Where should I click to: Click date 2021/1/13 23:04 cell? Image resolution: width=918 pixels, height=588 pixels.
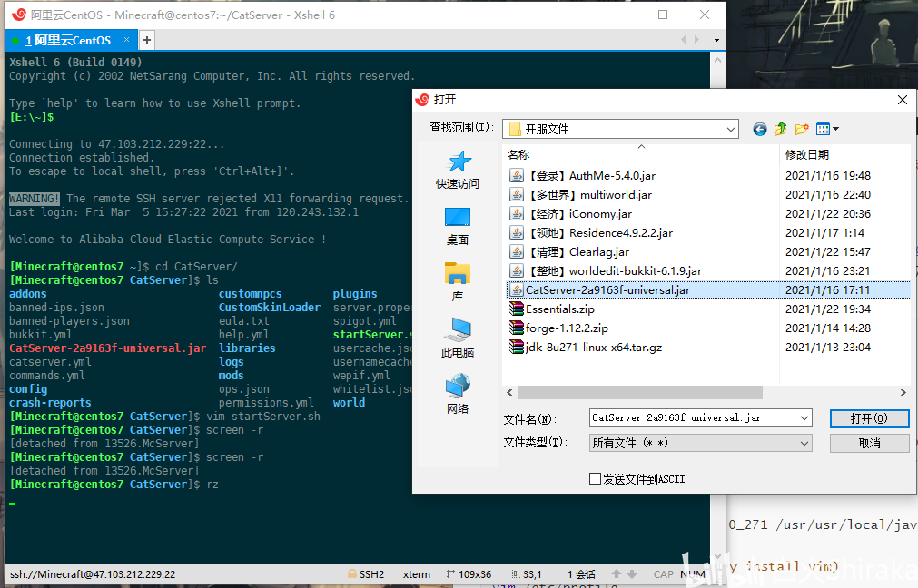(x=828, y=347)
